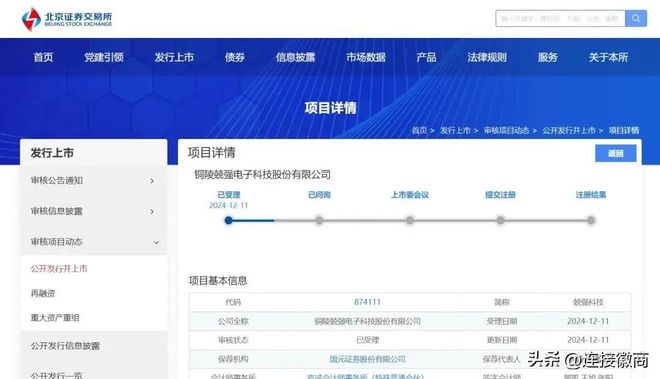Click the 发行上市 sidebar heading

tap(52, 153)
